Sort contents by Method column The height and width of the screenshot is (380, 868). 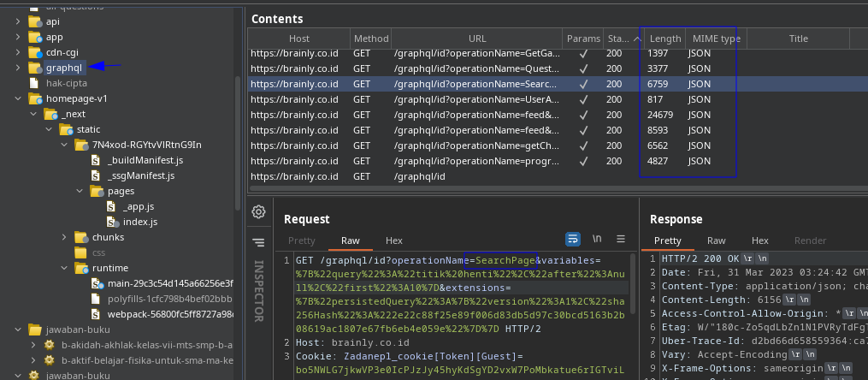(x=371, y=39)
